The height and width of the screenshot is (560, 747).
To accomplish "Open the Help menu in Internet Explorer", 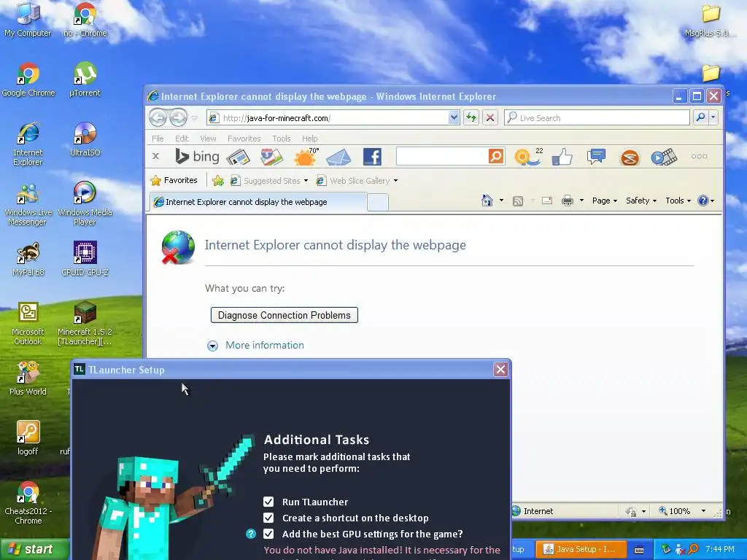I will [x=309, y=139].
